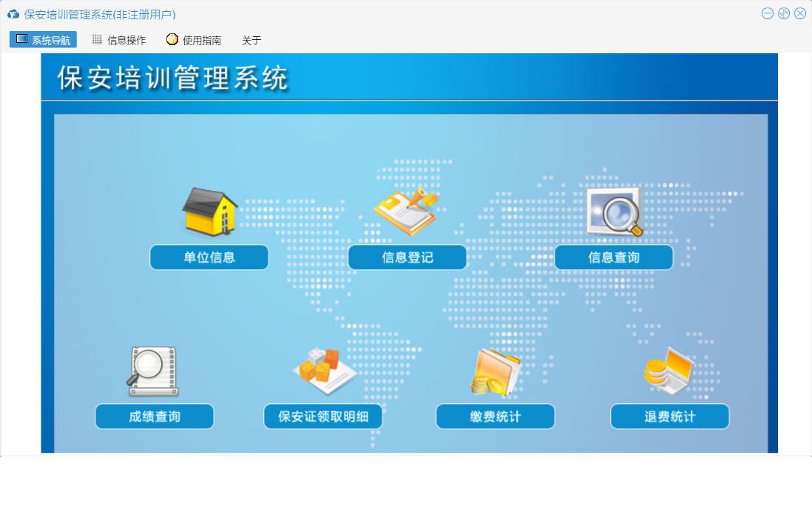
Task: Open the 缴费统计 button
Action: tap(495, 417)
